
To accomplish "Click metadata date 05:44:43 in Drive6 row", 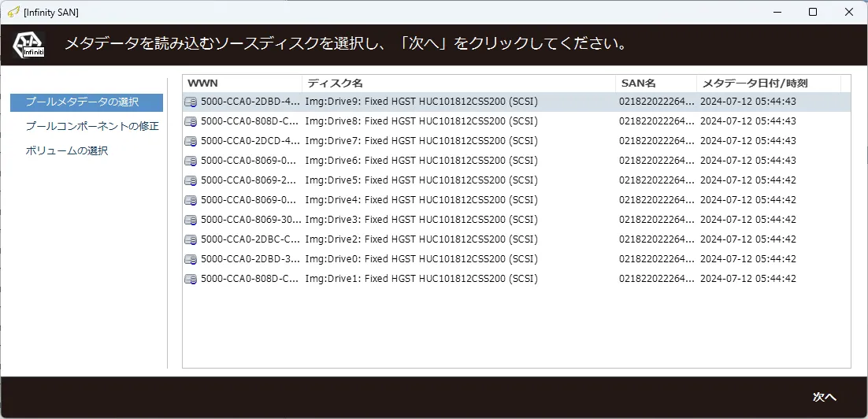I will click(747, 161).
